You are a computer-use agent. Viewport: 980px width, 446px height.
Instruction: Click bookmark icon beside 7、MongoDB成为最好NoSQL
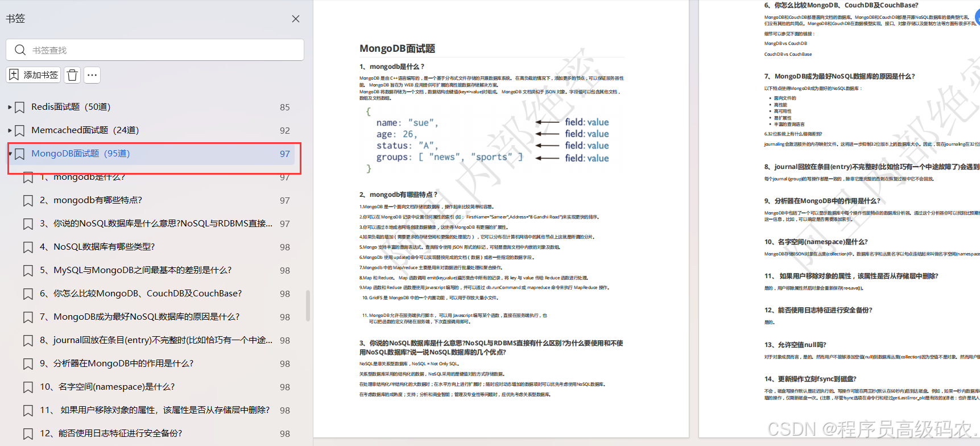pos(28,317)
